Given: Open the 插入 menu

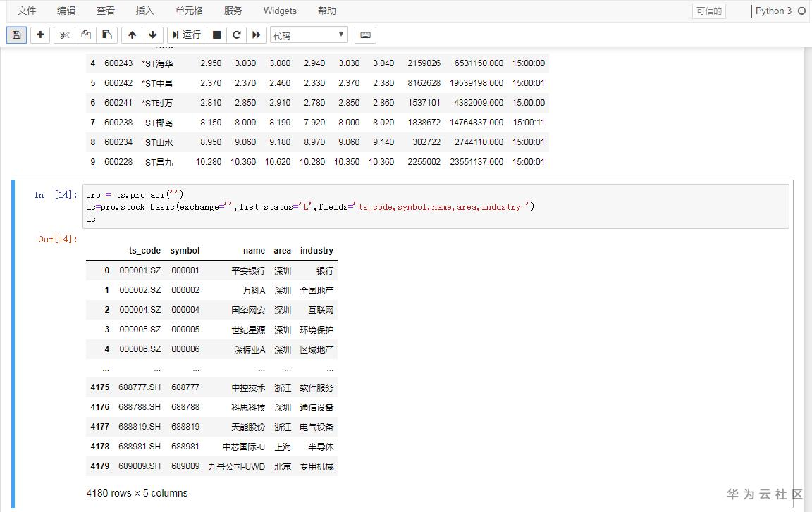Looking at the screenshot, I should pyautogui.click(x=145, y=11).
